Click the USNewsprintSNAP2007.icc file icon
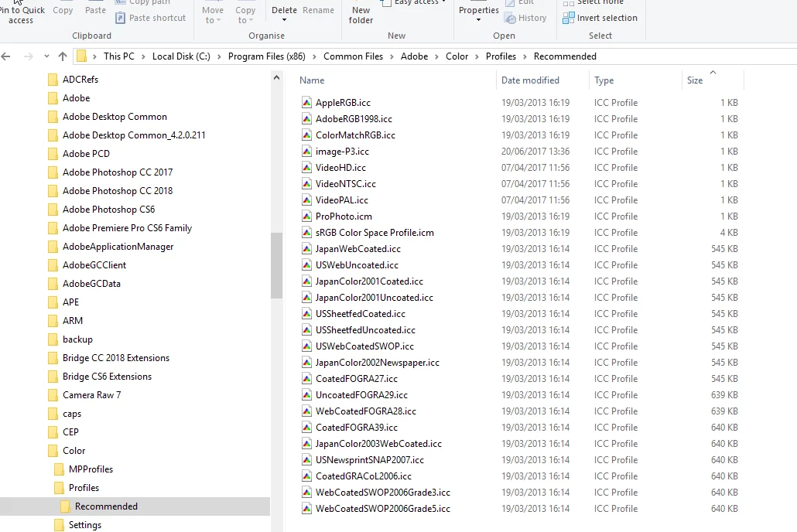This screenshot has width=797, height=532. 306,460
